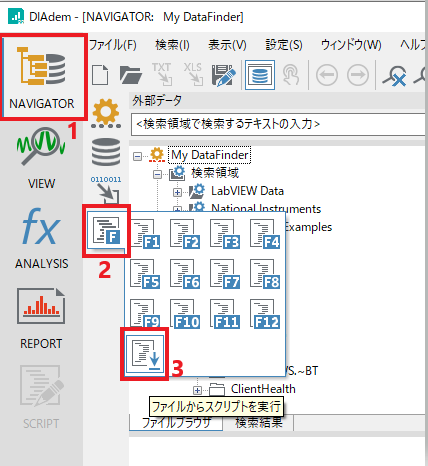Click the TXT import toolbar icon
Image resolution: width=428 pixels, height=466 pixels.
pos(162,74)
